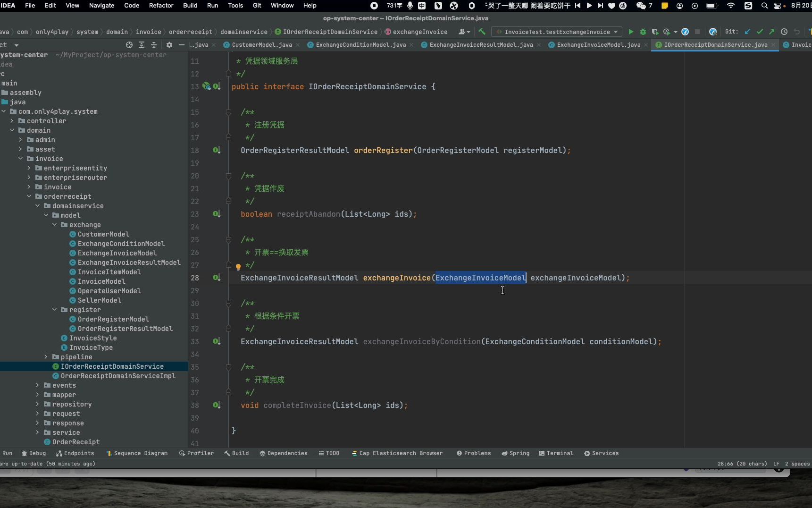
Task: Click the Git rollback icon
Action: [796, 32]
